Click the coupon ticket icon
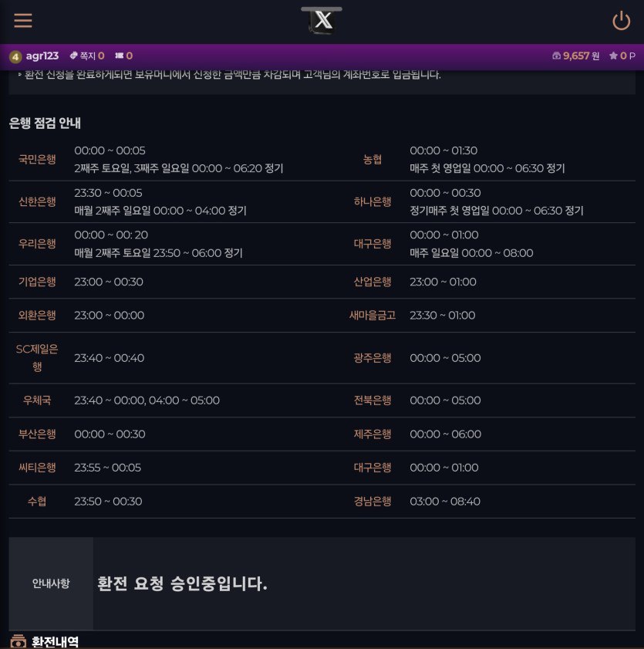This screenshot has height=649, width=644. 119,56
